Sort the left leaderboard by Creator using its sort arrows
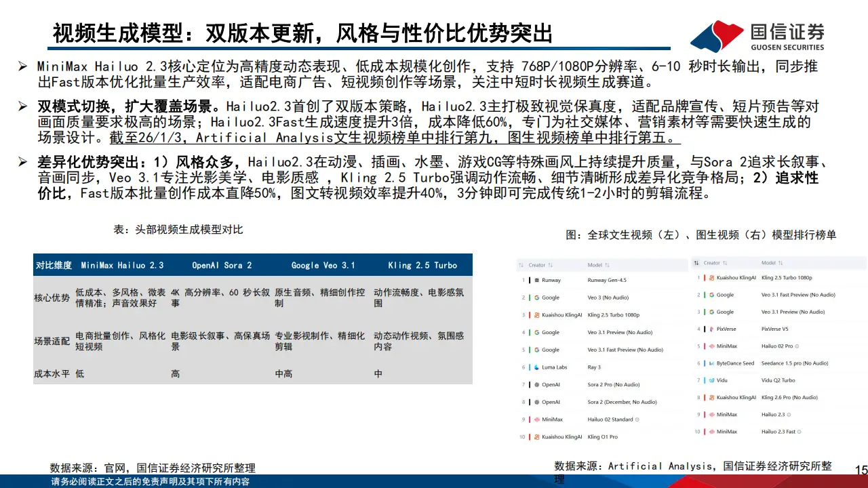Screen dimensions: 868x488 click(x=551, y=265)
